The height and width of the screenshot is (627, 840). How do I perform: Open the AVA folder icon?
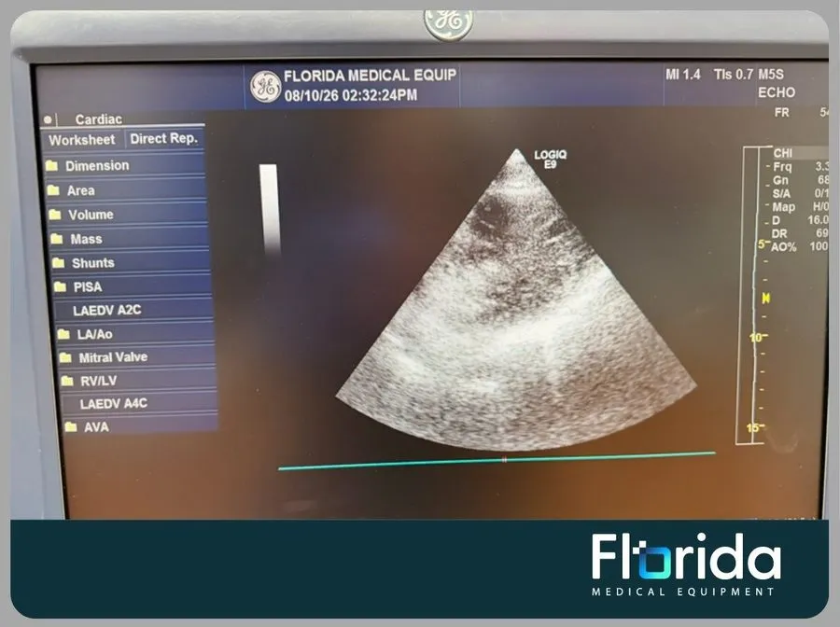coord(70,426)
